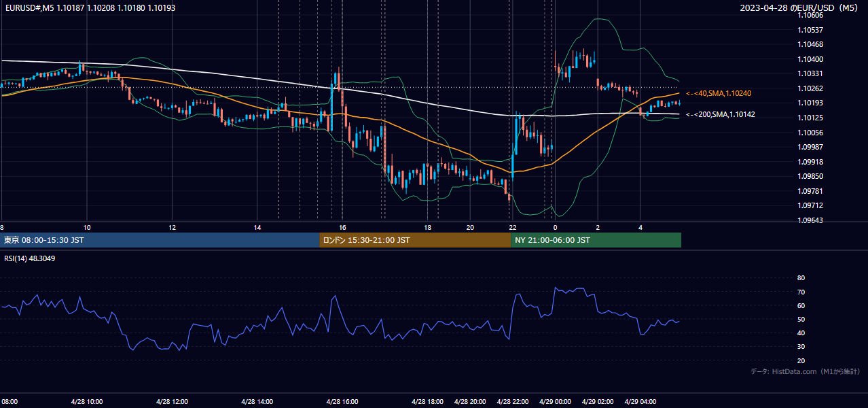The image size is (868, 408).
Task: Click the 2023-04-28 EUR/USD (M5) chart title
Action: 800,8
